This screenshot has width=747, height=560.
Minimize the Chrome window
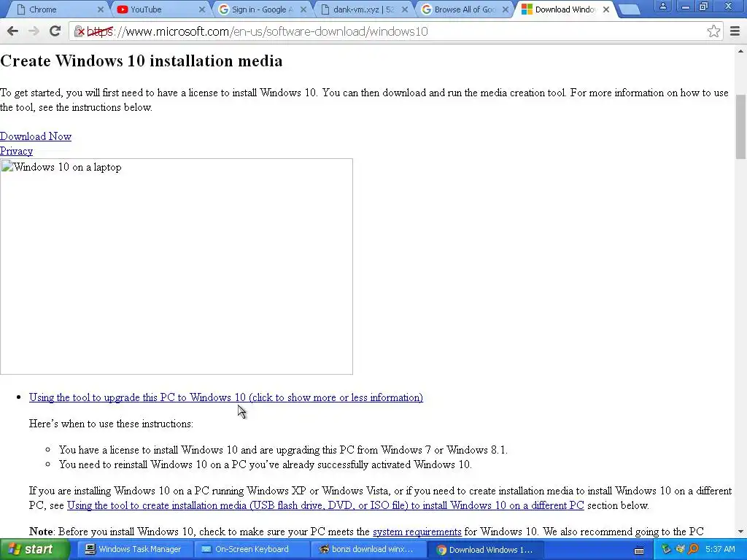coord(685,7)
